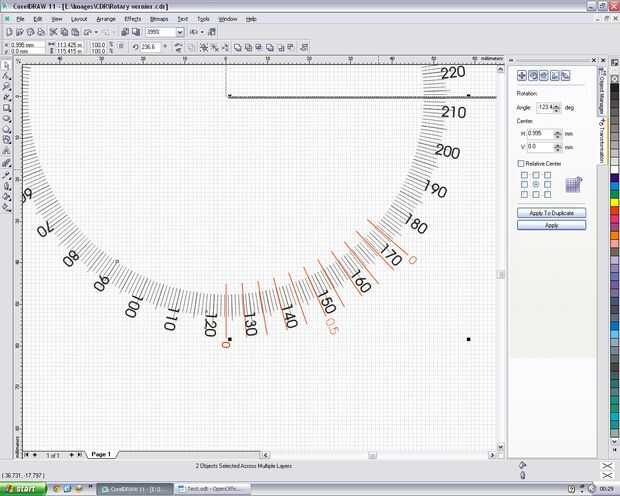Click the H center spinner arrows

point(558,134)
